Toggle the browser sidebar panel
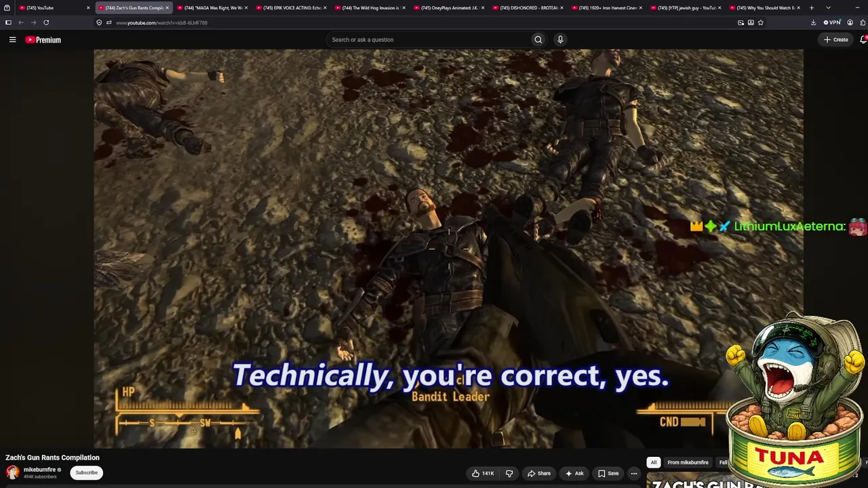This screenshot has height=488, width=868. tap(8, 22)
